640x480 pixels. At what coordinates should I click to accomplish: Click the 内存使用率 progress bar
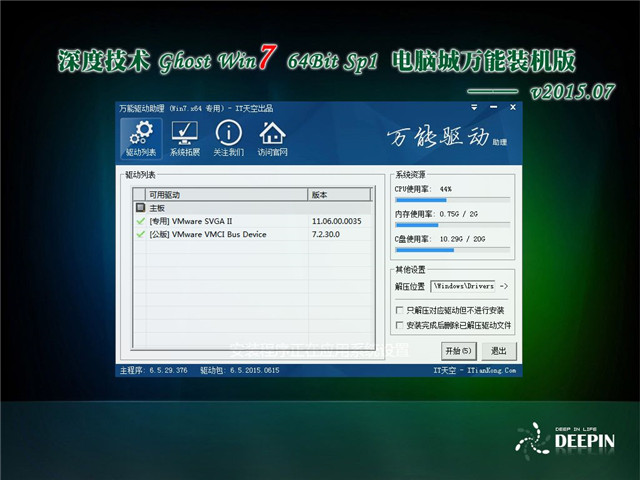453,225
